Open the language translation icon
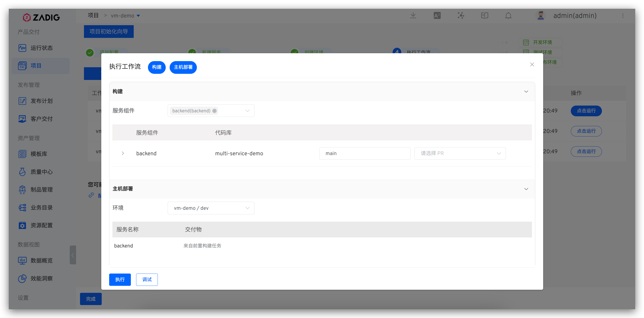Screen dimensions: 644x318 (437, 16)
